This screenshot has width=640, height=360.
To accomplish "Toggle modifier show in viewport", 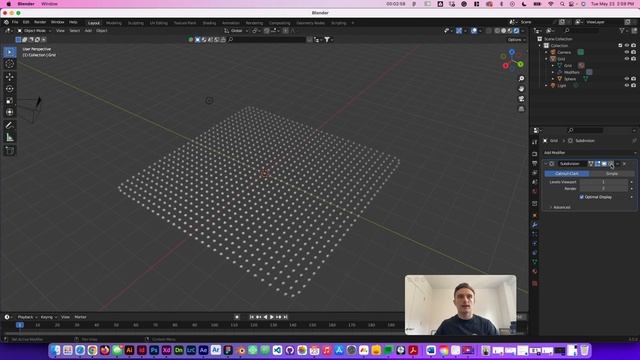I will pyautogui.click(x=604, y=164).
